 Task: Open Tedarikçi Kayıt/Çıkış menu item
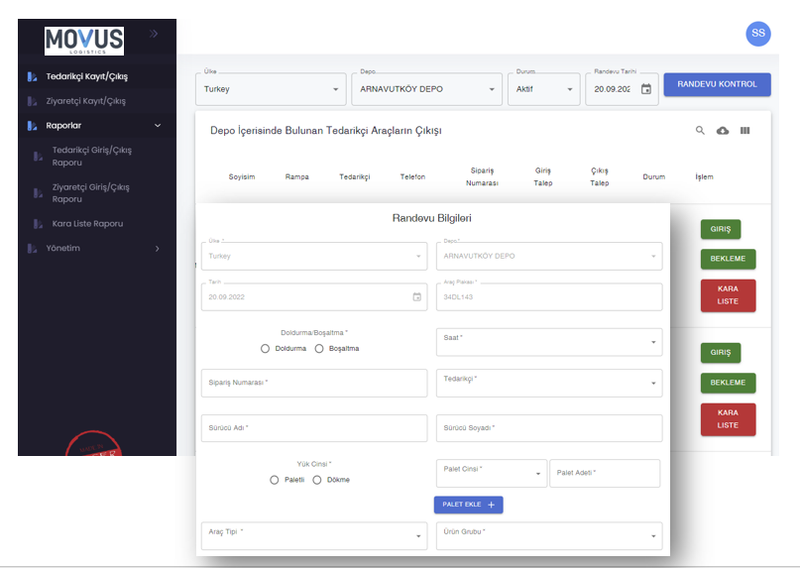pyautogui.click(x=87, y=76)
